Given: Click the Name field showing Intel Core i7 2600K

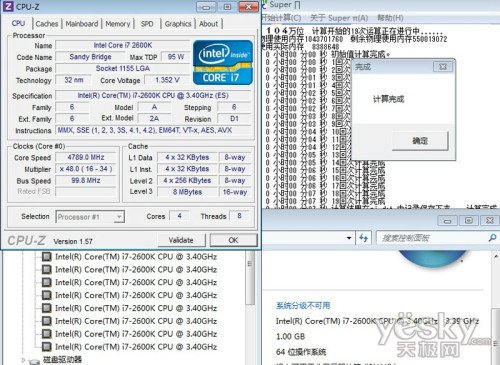Looking at the screenshot, I should pyautogui.click(x=123, y=45).
